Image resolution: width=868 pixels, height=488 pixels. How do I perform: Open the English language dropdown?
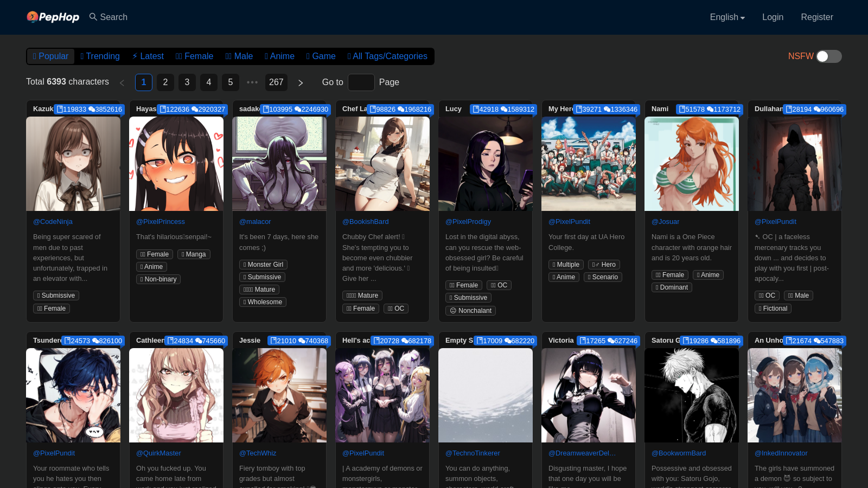coord(727,17)
